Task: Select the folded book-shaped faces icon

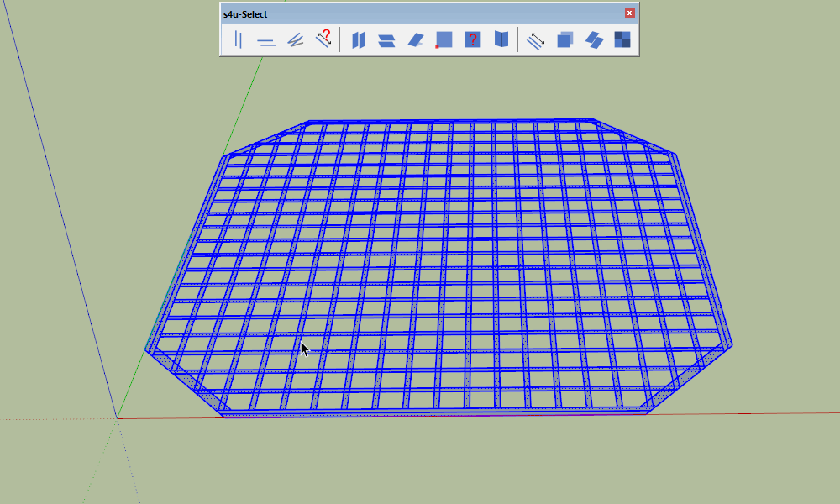Action: point(501,39)
